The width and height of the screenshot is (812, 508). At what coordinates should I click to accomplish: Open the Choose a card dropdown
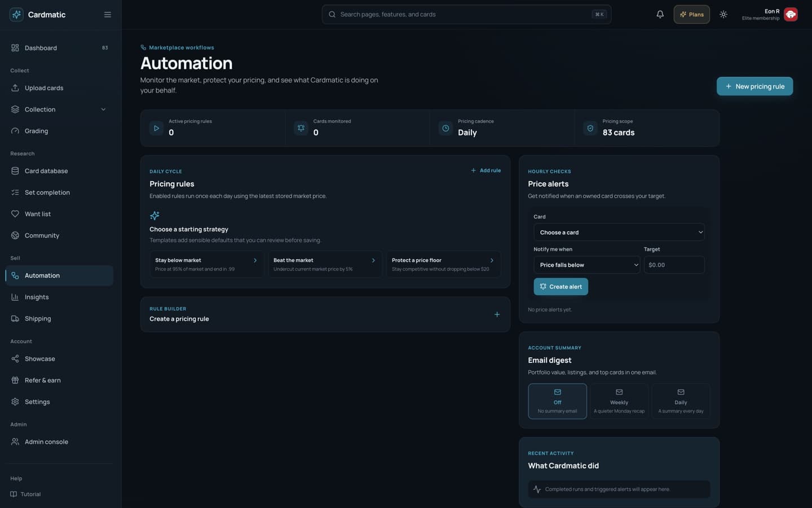click(619, 233)
